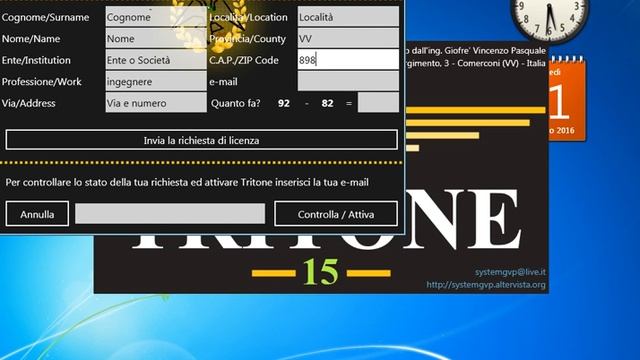This screenshot has height=360, width=640.
Task: Click the Per controllare lo stato instruction text
Action: pyautogui.click(x=187, y=182)
